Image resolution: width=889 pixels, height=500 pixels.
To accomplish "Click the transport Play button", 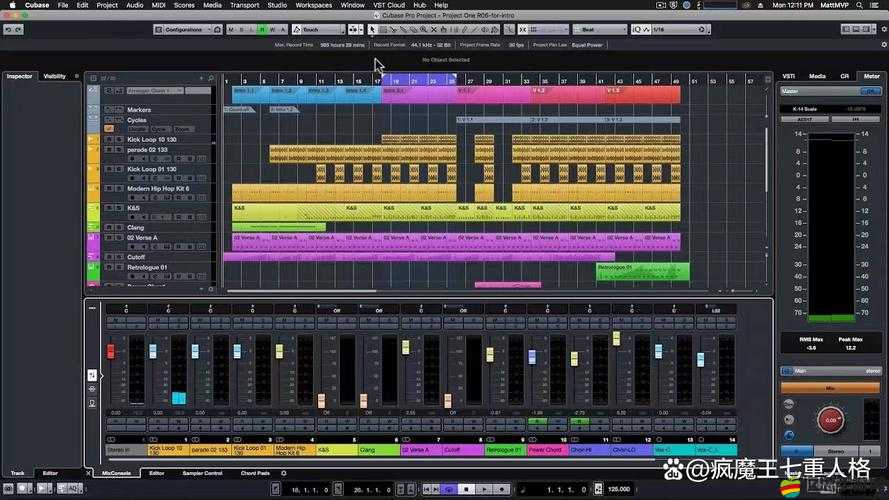I will click(x=484, y=489).
